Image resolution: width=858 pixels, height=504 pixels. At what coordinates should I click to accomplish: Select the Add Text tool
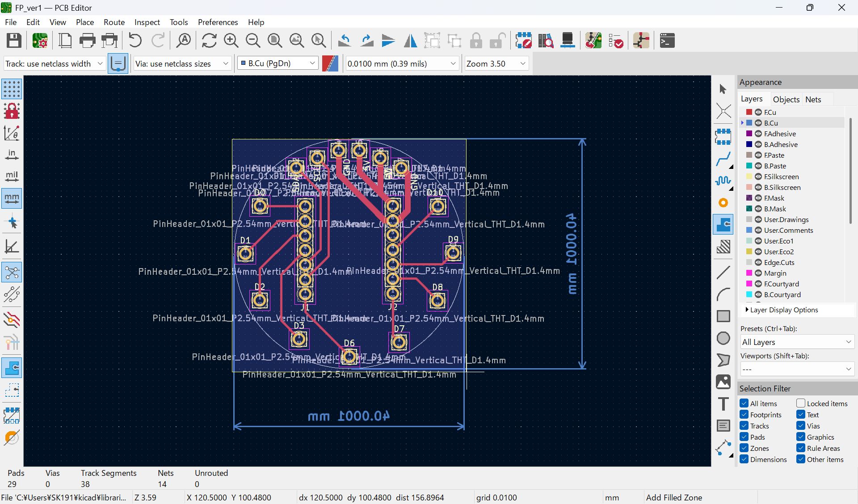(723, 404)
